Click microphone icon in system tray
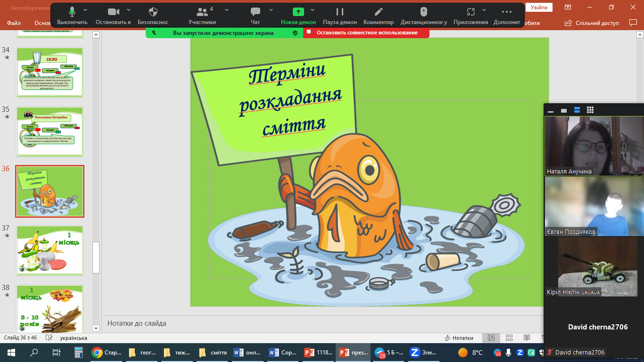Viewport: 644px width, 362px height. pyautogui.click(x=509, y=353)
